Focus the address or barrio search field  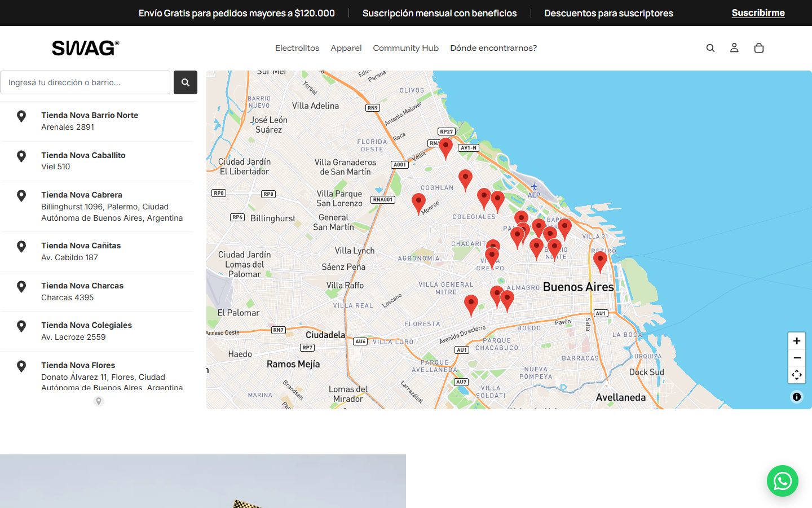[85, 82]
